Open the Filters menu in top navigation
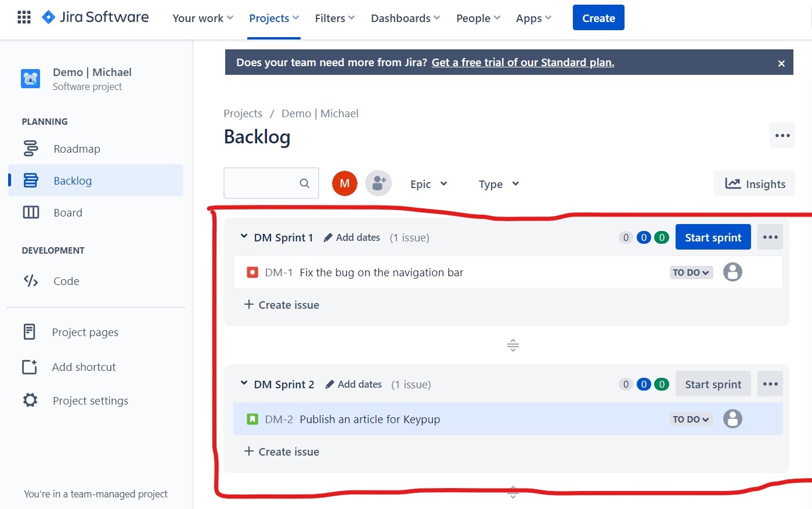Viewport: 812px width, 509px height. click(x=334, y=18)
